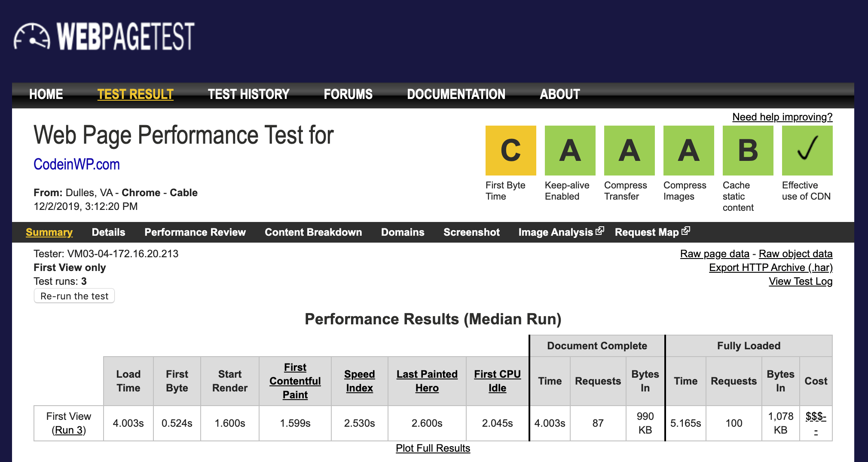This screenshot has width=868, height=462.
Task: Switch to the Details tab
Action: (108, 232)
